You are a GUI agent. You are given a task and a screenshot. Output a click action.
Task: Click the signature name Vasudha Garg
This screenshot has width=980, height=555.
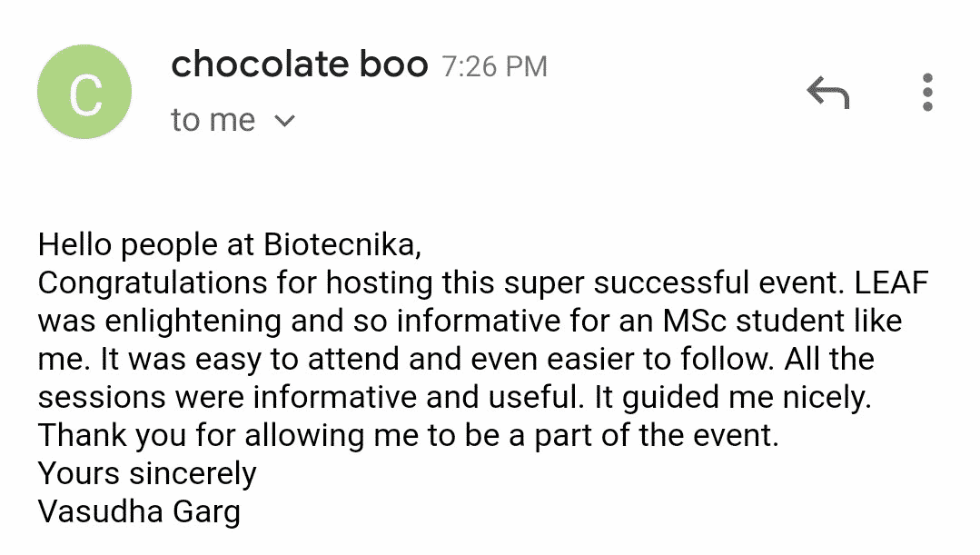point(139,512)
